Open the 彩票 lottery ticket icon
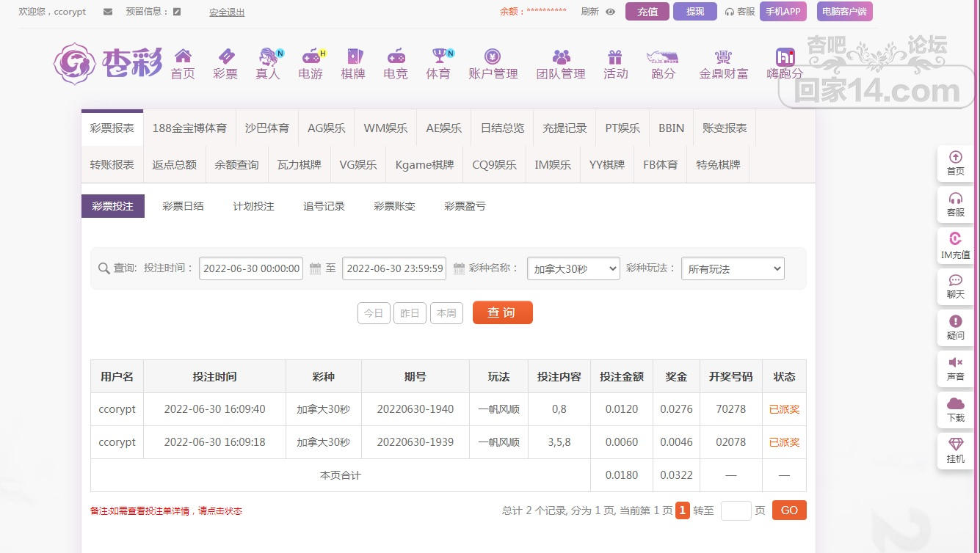The image size is (980, 553). [225, 56]
